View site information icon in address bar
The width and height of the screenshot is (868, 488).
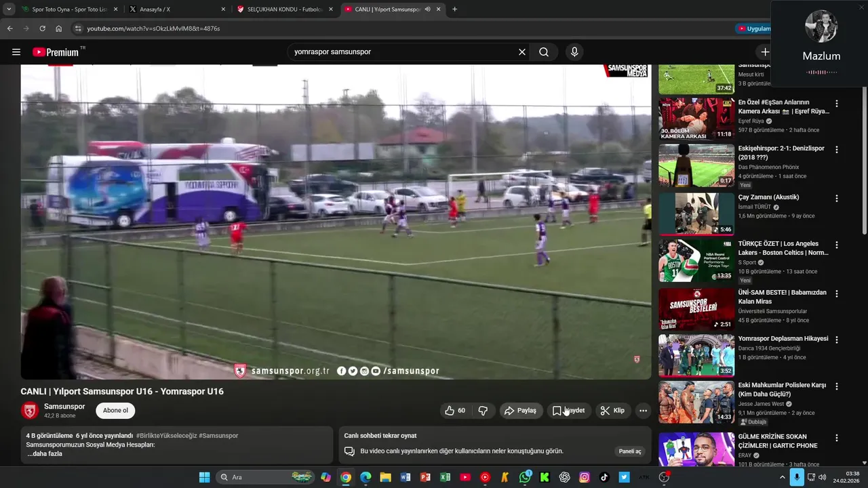coord(78,28)
